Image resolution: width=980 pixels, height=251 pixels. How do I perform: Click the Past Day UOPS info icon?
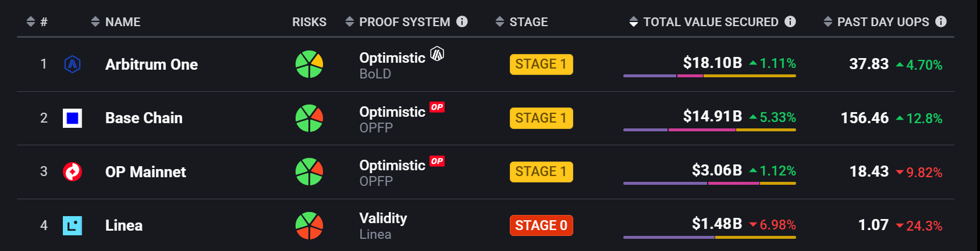pyautogui.click(x=941, y=21)
